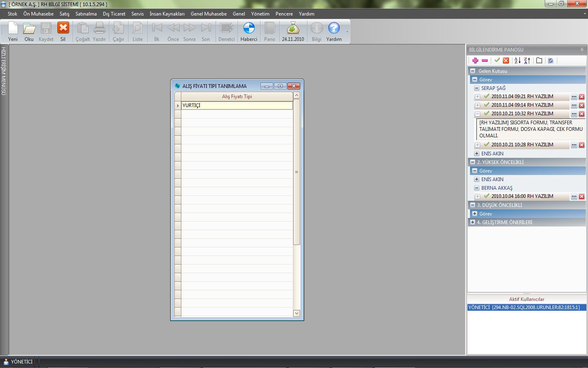Sort panel items A to Z
The width and height of the screenshot is (588, 368).
tap(517, 61)
